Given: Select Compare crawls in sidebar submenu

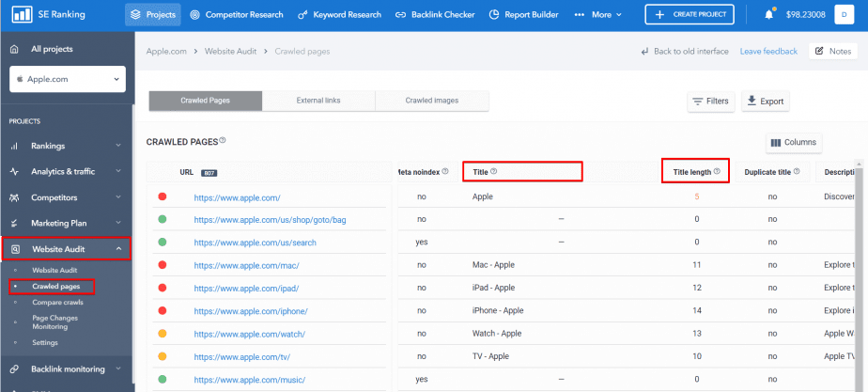Looking at the screenshot, I should (x=57, y=303).
